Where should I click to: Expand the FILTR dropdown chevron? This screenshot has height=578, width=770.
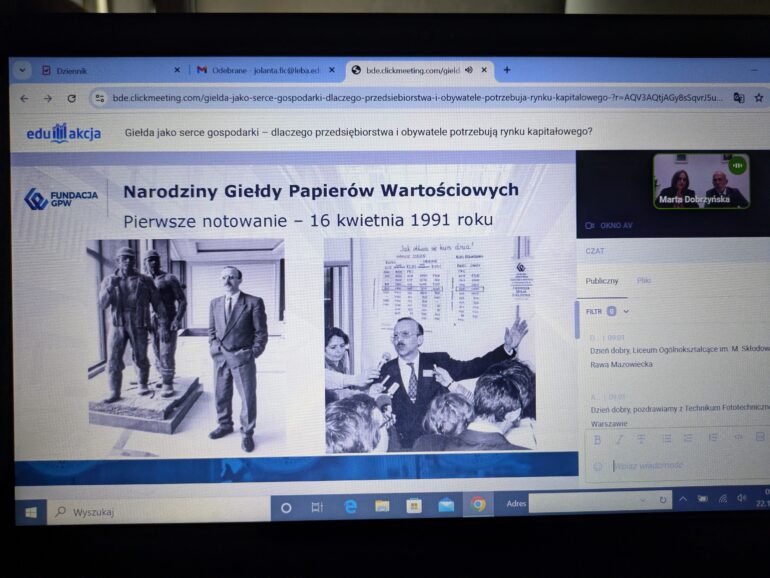click(626, 311)
